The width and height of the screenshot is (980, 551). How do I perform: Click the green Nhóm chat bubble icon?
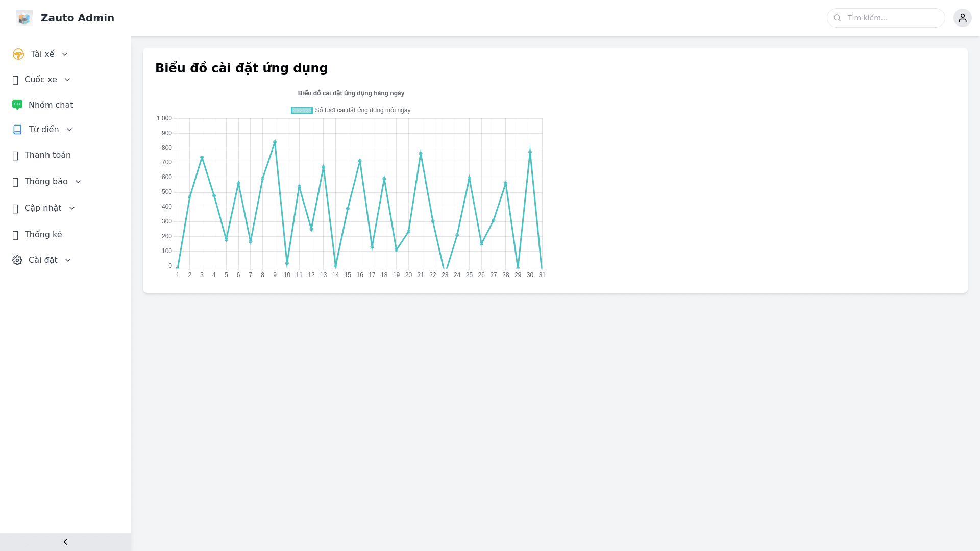coord(17,105)
